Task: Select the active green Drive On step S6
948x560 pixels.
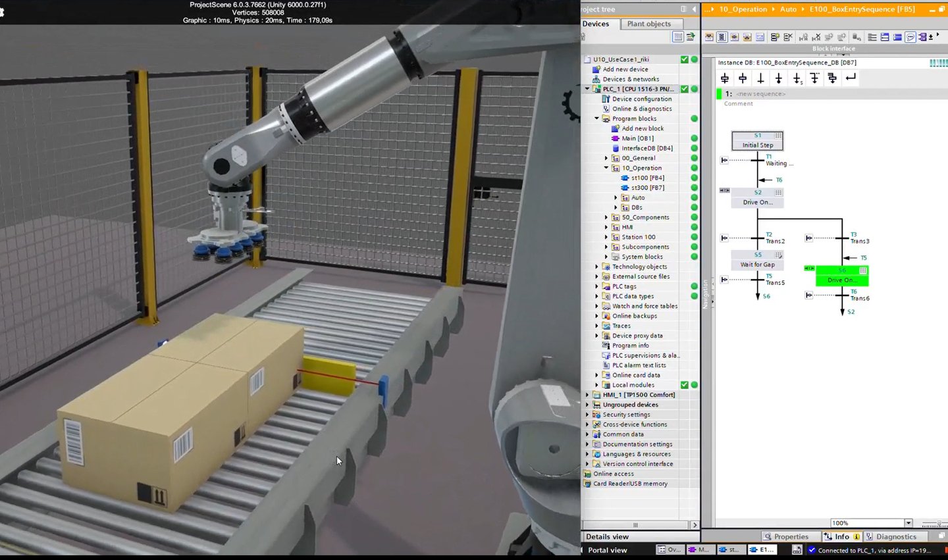Action: [x=842, y=276]
